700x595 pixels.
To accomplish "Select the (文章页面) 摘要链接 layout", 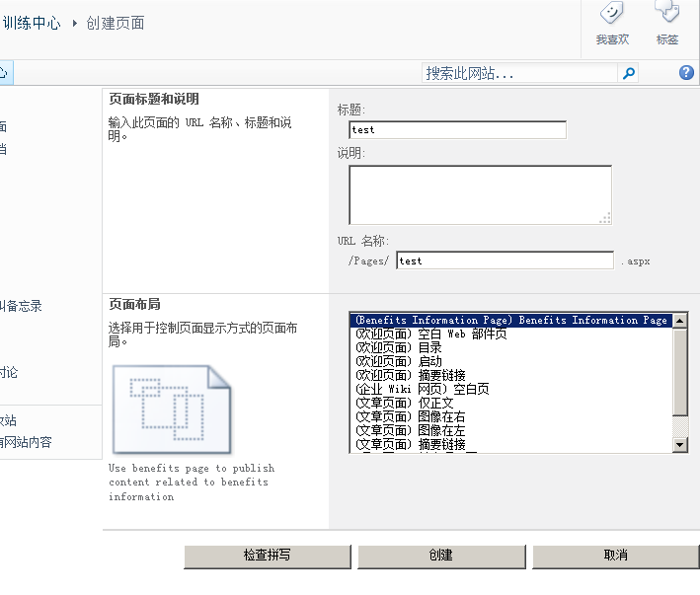I will (510, 445).
